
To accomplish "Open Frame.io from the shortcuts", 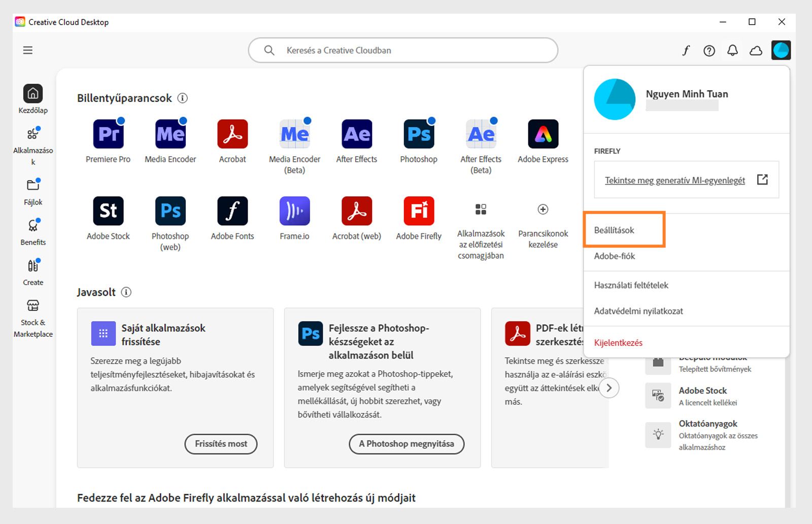I will [x=294, y=211].
